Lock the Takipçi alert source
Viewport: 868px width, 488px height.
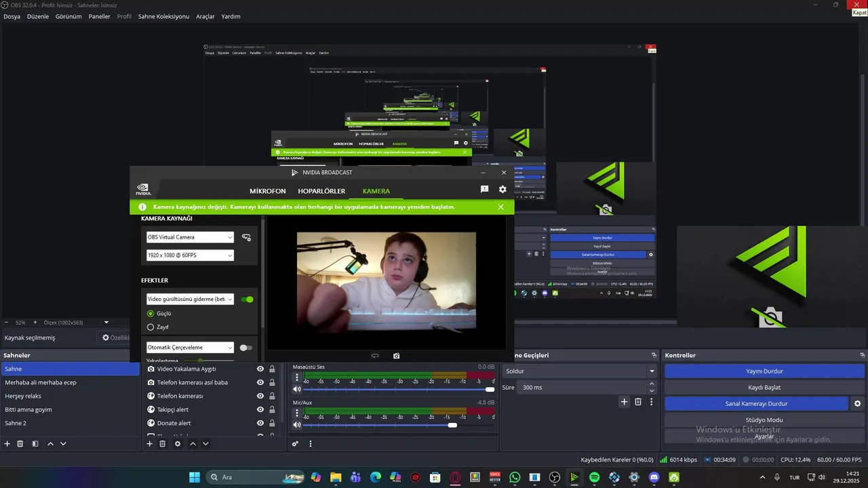(x=272, y=409)
